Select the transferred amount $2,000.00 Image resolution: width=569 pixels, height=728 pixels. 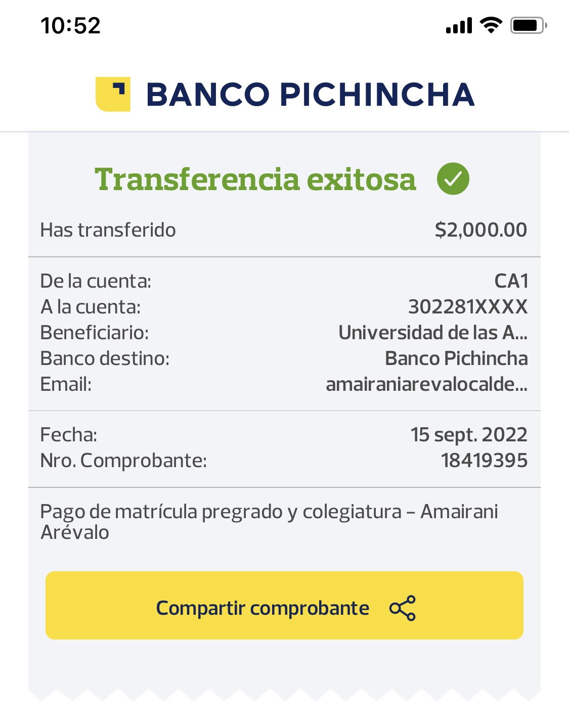tap(480, 230)
